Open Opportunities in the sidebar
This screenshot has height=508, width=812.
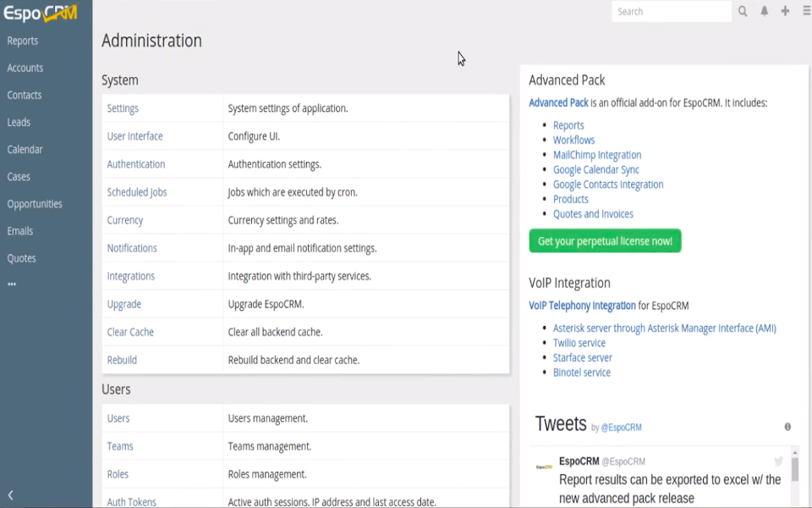[x=35, y=204]
